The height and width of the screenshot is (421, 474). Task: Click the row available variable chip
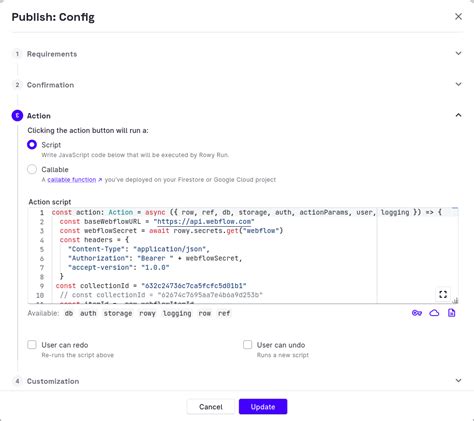205,313
